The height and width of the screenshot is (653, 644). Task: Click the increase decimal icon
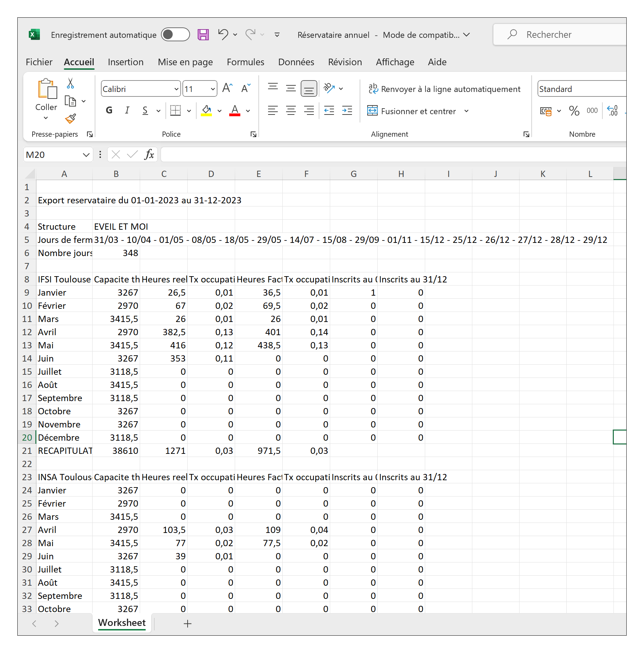click(613, 111)
